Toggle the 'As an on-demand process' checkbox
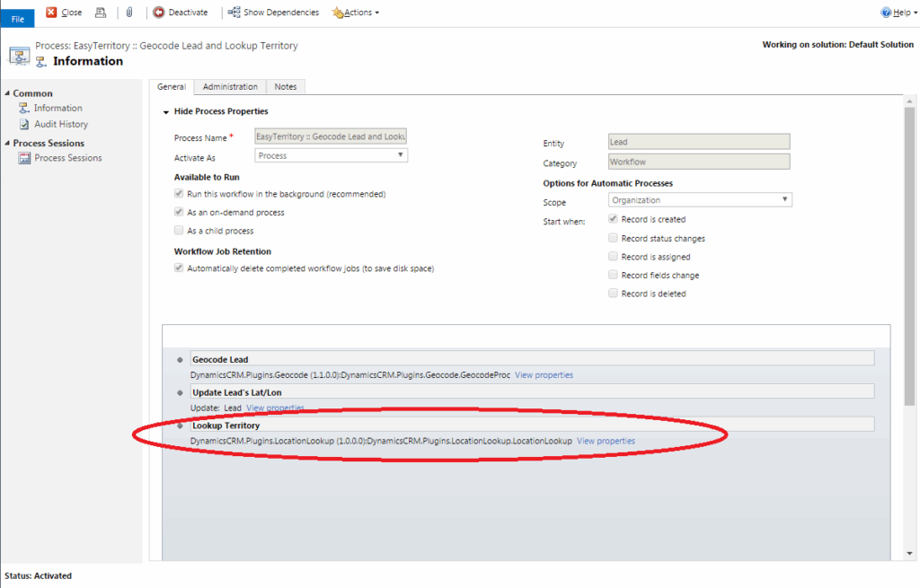The height and width of the screenshot is (588, 920). click(179, 213)
